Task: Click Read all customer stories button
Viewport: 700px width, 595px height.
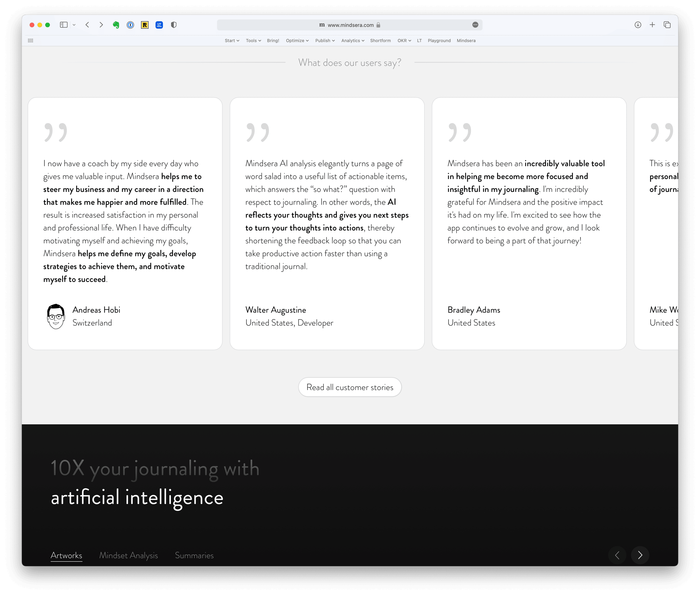Action: click(350, 387)
